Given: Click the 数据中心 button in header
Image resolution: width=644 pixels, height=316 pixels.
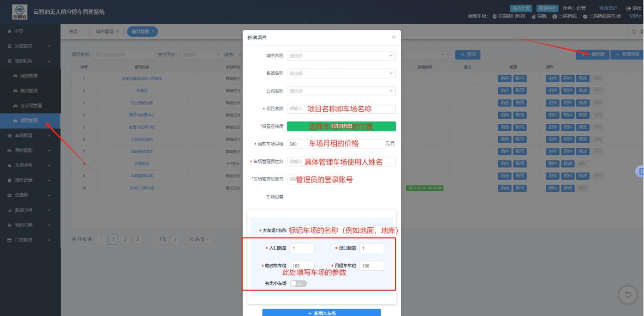Looking at the screenshot, I should (x=547, y=8).
